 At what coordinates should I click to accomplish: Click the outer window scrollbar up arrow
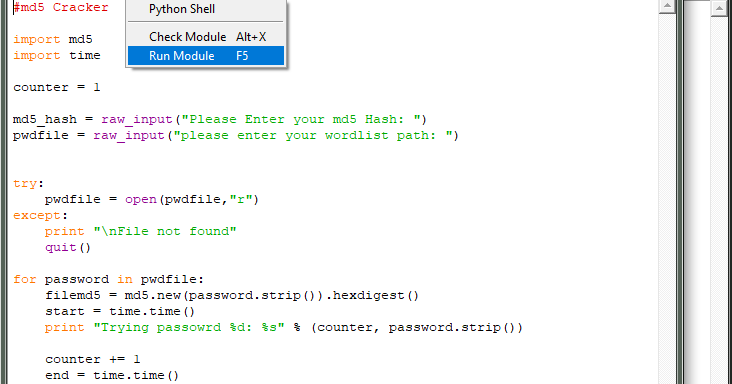click(719, 8)
